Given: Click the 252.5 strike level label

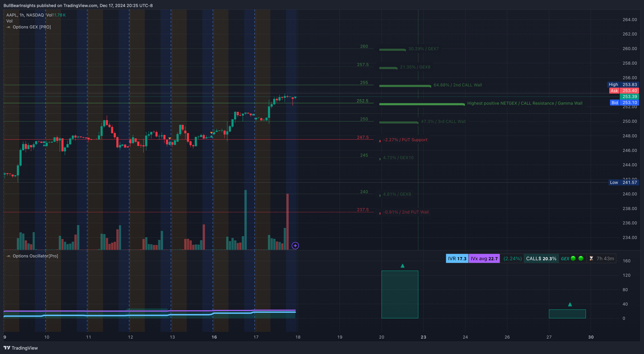Looking at the screenshot, I should click(363, 101).
